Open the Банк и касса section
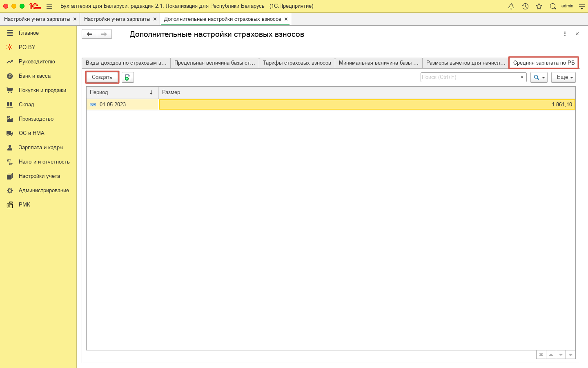Screen dimensions: 588x368 [35, 76]
